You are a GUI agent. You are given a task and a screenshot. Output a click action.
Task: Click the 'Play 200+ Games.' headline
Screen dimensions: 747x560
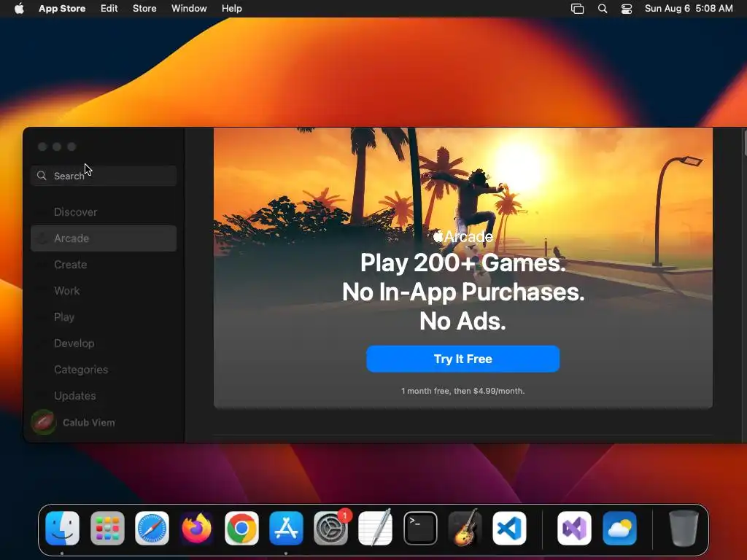[462, 262]
